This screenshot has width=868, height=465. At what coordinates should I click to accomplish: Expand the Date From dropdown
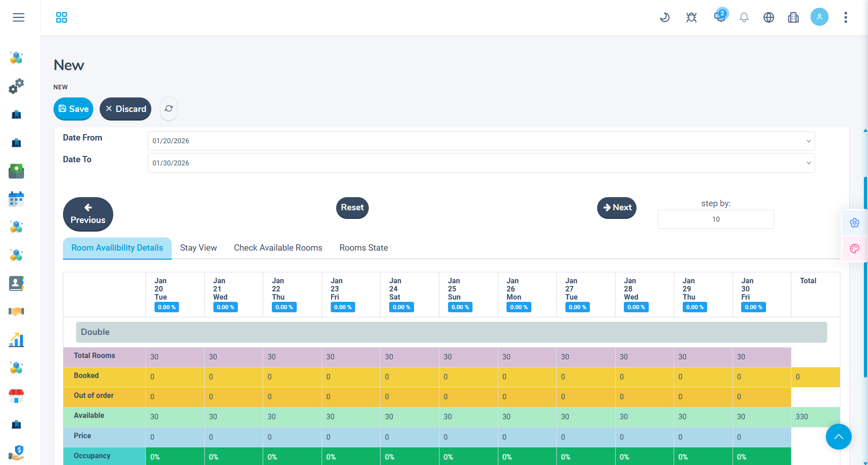coord(808,140)
